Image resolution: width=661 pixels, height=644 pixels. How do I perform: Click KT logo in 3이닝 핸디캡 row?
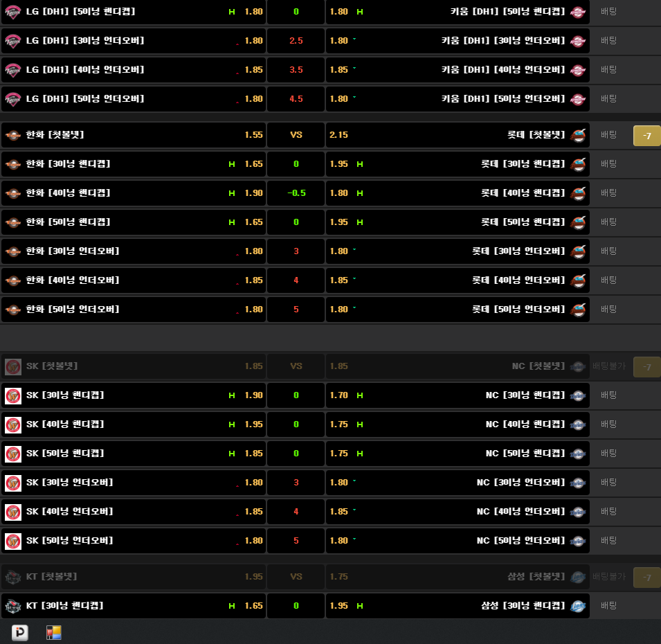click(12, 606)
